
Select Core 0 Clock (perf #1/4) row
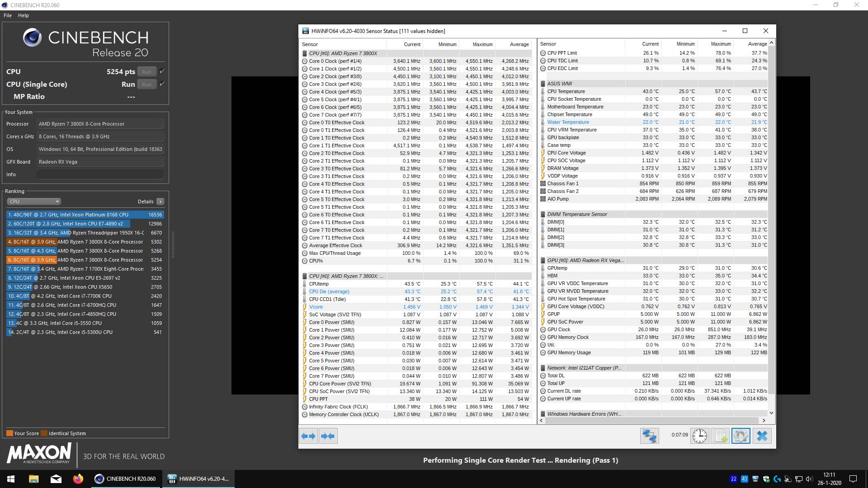(x=416, y=61)
